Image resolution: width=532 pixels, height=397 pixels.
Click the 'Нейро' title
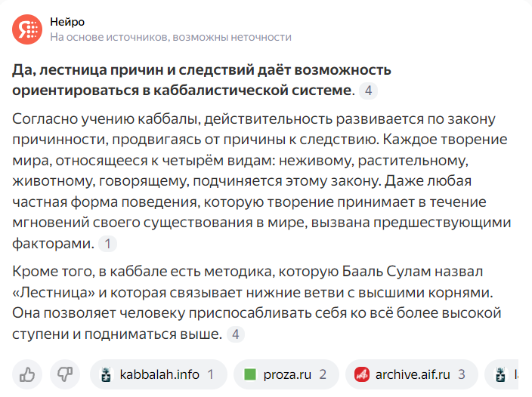pyautogui.click(x=67, y=22)
